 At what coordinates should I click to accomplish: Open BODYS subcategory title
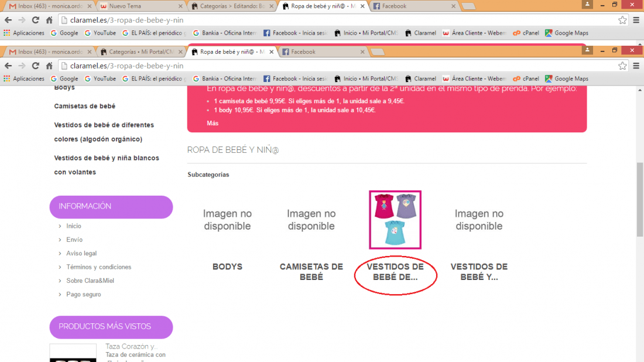pyautogui.click(x=227, y=267)
